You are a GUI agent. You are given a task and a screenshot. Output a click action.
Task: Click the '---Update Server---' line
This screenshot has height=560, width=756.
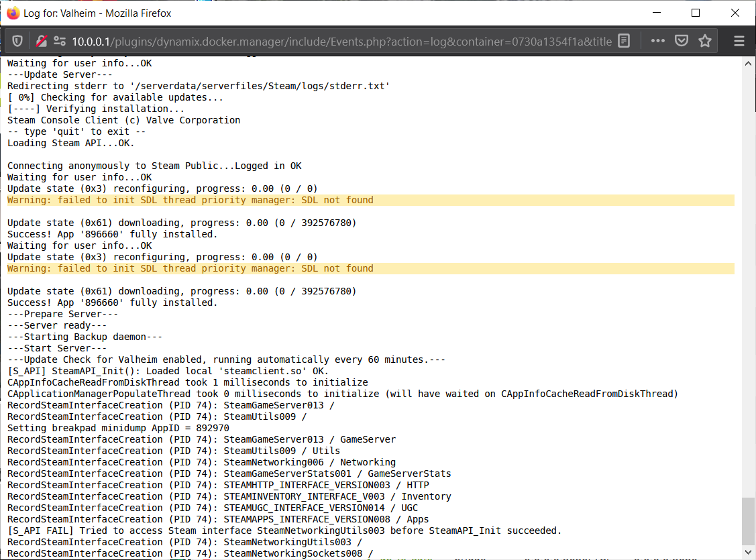(x=60, y=74)
